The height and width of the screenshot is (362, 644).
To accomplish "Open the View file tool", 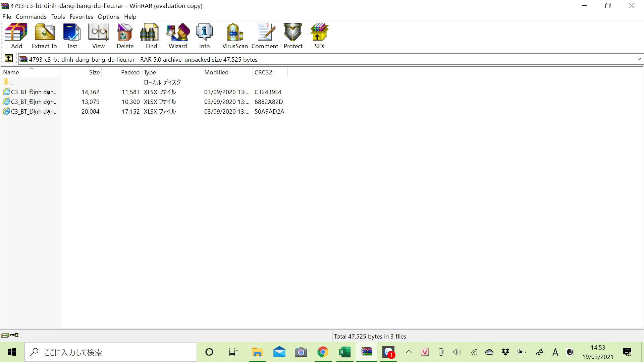I will (98, 36).
